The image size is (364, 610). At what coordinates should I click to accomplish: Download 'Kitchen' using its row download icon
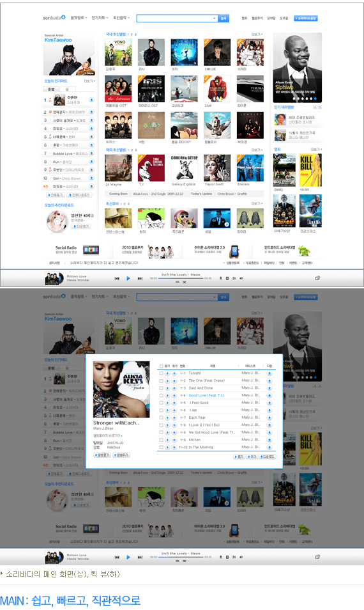click(x=269, y=440)
